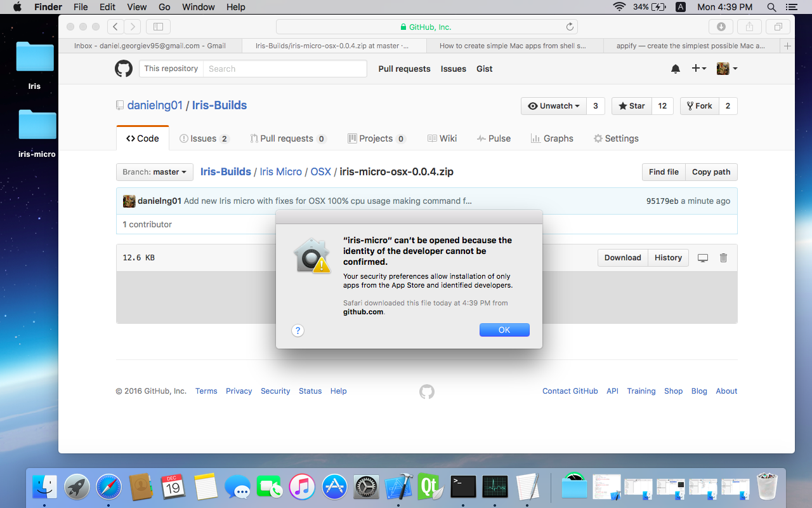This screenshot has height=508, width=812.
Task: Open iTunes from the Dock
Action: coord(302,487)
